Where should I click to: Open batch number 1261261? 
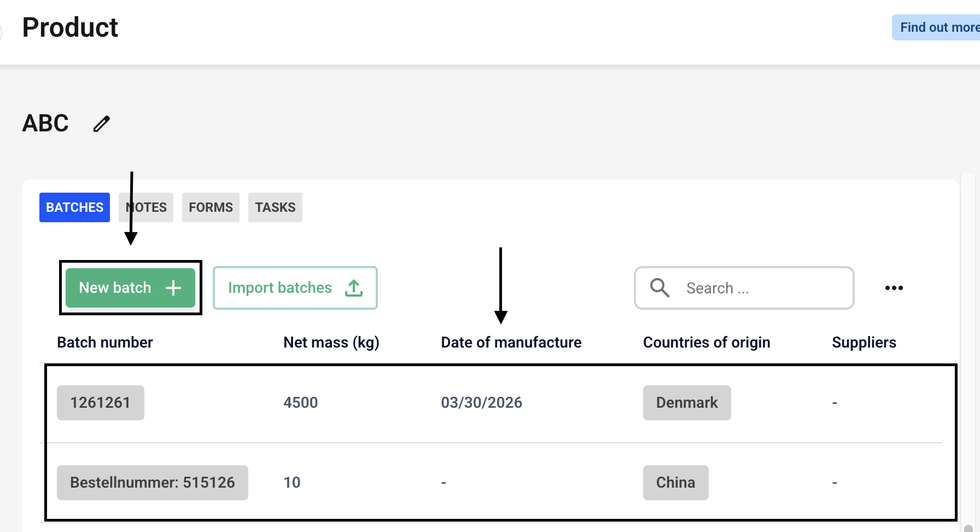pyautogui.click(x=101, y=403)
